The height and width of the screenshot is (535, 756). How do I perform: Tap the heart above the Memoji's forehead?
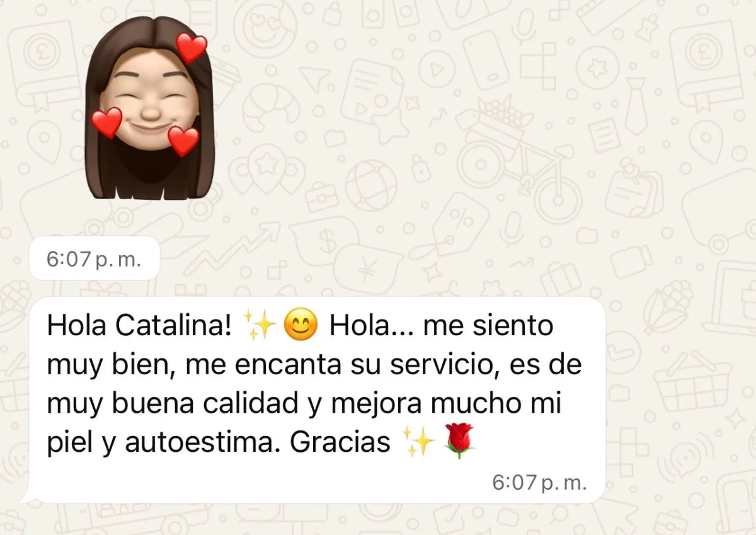tap(191, 48)
